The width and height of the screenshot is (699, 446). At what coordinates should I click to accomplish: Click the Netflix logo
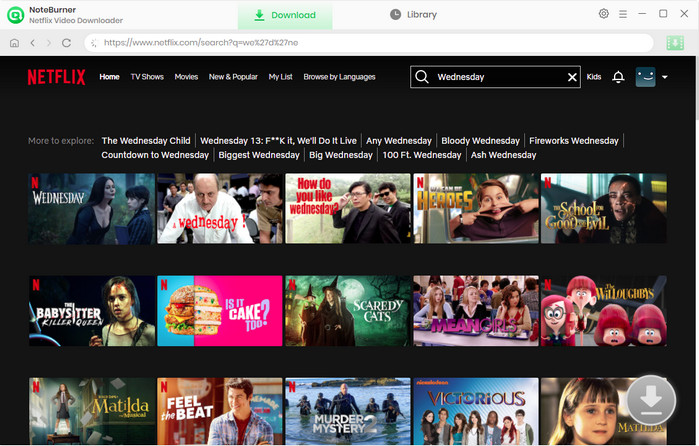coord(56,77)
